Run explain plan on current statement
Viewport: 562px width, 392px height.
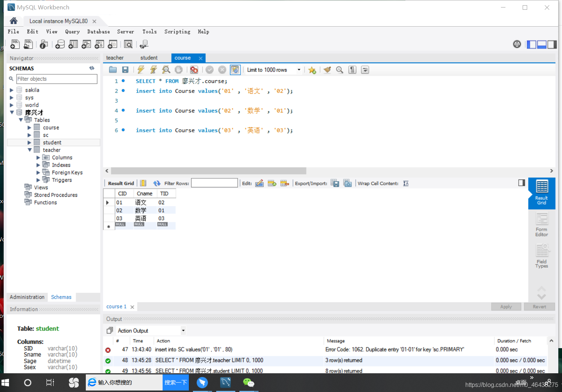(166, 70)
